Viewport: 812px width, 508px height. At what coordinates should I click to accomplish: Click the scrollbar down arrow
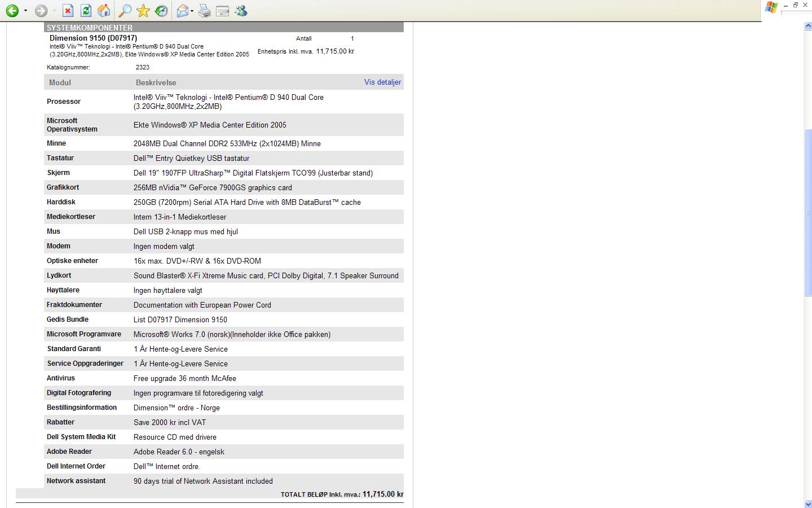807,503
